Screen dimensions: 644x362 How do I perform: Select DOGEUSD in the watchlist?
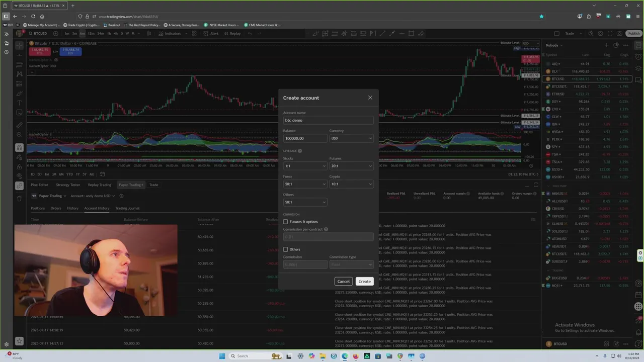point(588,278)
